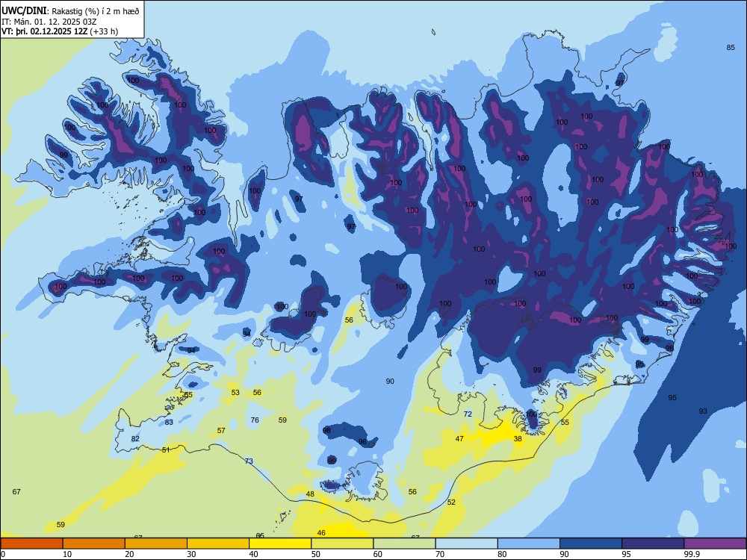The width and height of the screenshot is (747, 560).
Task: Click the 57 humidity value on the map
Action: pos(221,430)
